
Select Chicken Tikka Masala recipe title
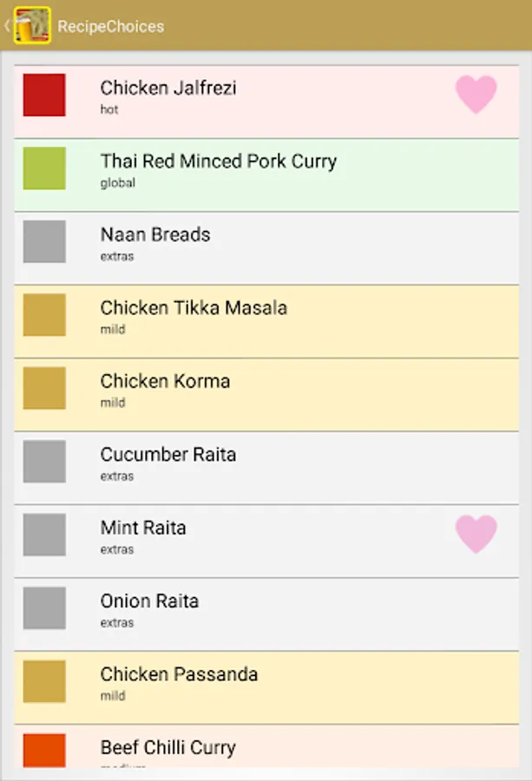pyautogui.click(x=194, y=308)
